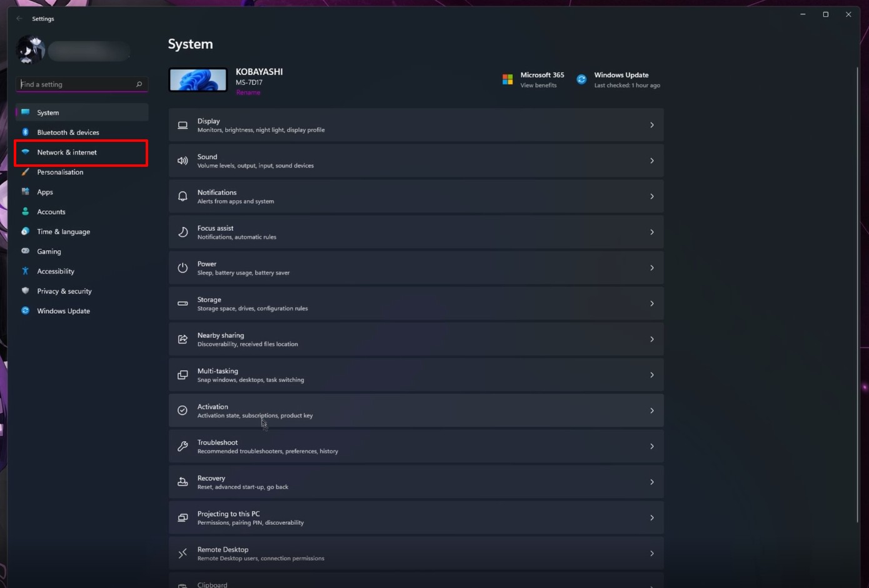Image resolution: width=869 pixels, height=588 pixels.
Task: Select Personalisation from the sidebar
Action: pos(60,172)
